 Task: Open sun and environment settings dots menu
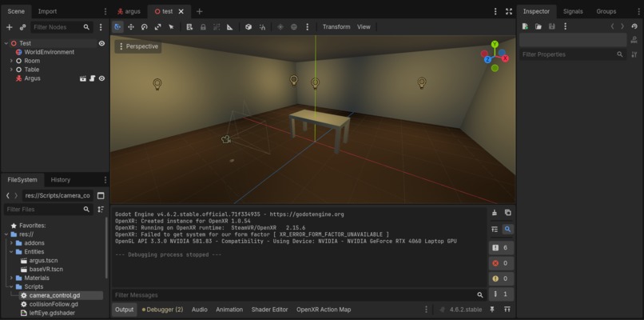click(x=307, y=26)
